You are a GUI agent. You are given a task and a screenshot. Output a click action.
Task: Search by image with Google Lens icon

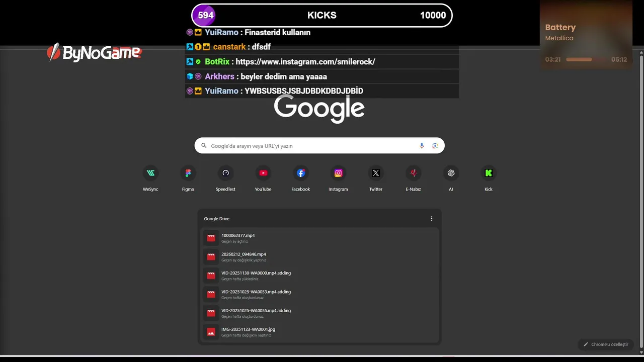(x=435, y=146)
